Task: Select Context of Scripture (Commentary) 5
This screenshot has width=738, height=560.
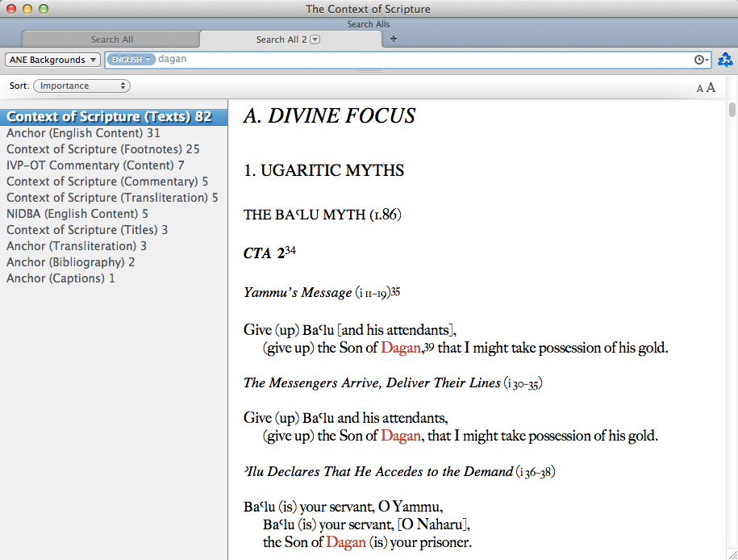Action: click(114, 182)
